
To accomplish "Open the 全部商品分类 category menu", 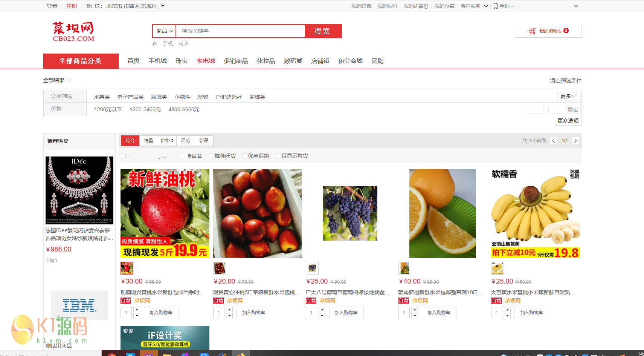I will click(x=81, y=61).
